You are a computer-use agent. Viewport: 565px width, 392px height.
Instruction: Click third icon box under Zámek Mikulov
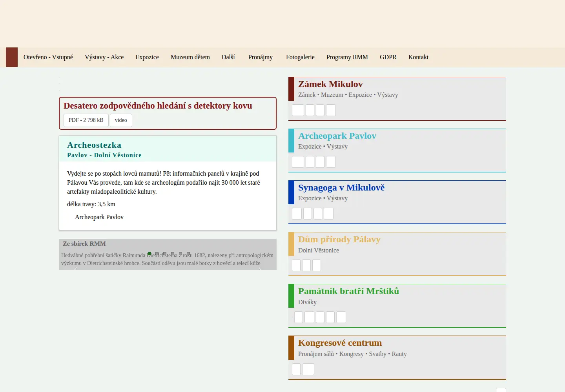point(320,110)
